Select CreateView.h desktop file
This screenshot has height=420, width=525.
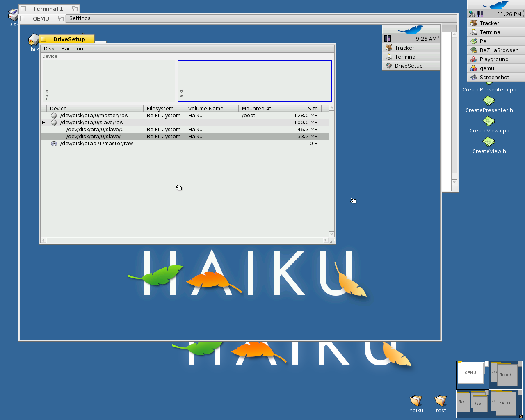pyautogui.click(x=489, y=145)
